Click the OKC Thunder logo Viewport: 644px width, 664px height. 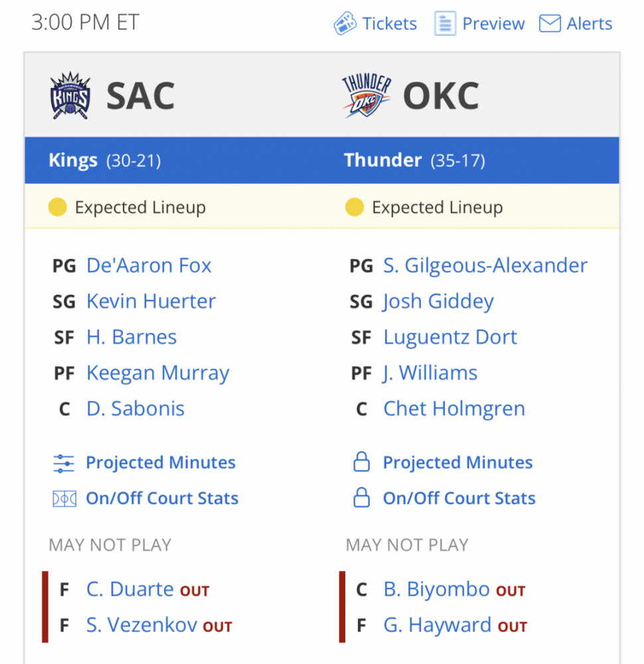[366, 96]
